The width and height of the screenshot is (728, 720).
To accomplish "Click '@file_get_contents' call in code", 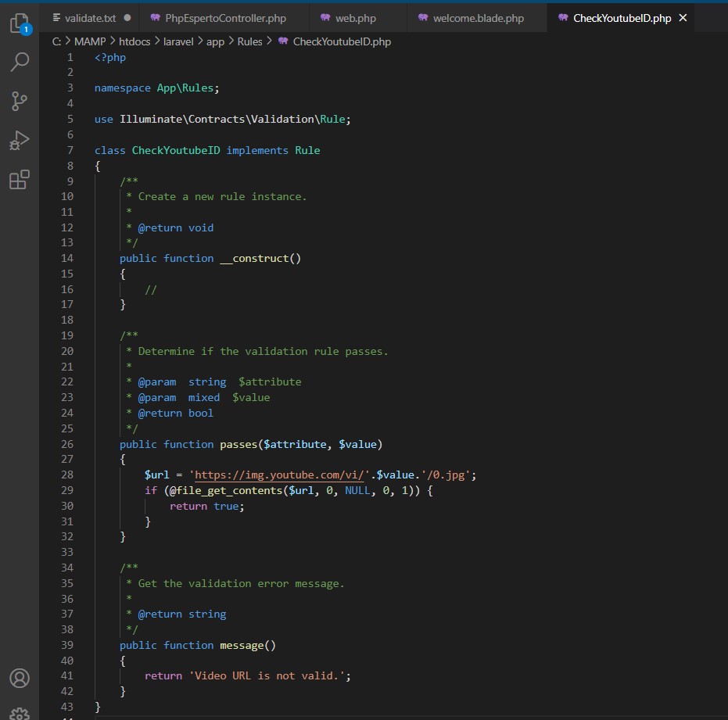I will [x=226, y=491].
